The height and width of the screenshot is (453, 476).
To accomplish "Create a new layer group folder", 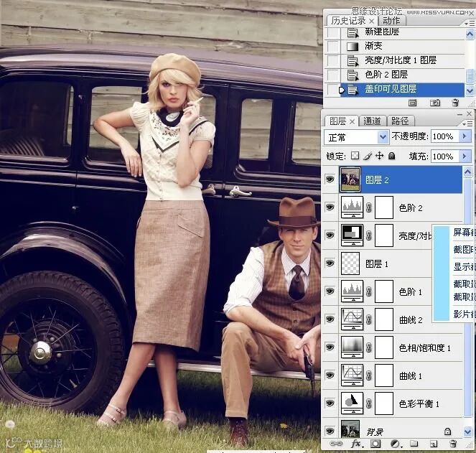I will [x=414, y=444].
